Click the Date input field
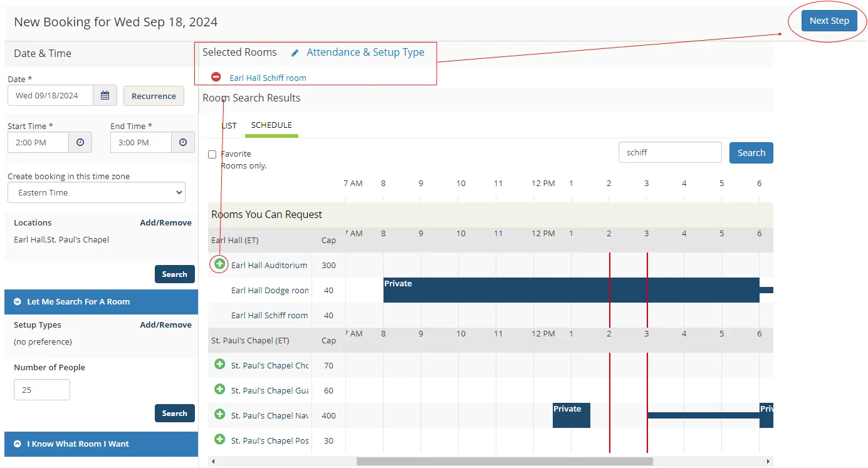Viewport: 868px width, 468px height. point(50,96)
